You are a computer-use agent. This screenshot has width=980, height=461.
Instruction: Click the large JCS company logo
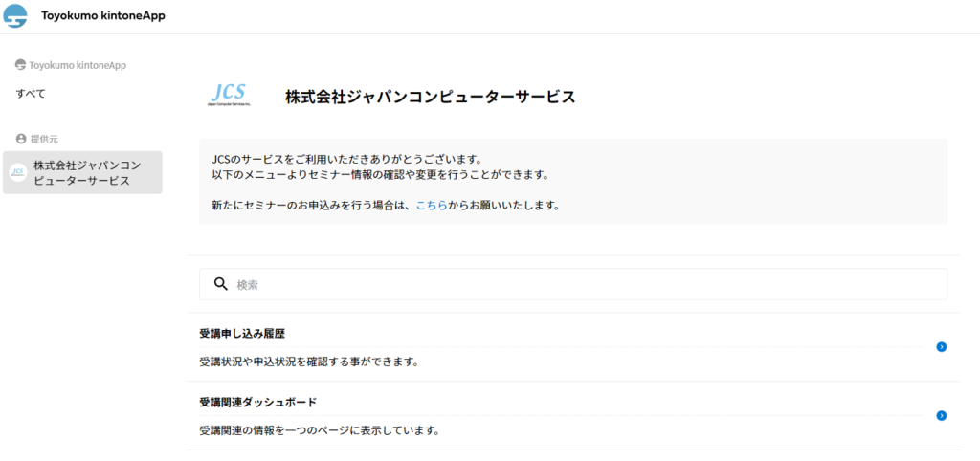pos(229,96)
